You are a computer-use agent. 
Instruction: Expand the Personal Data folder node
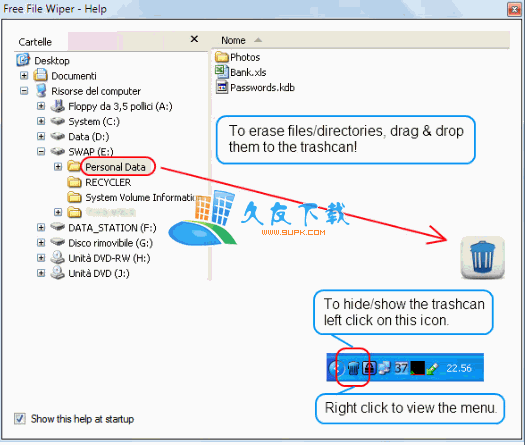(58, 167)
